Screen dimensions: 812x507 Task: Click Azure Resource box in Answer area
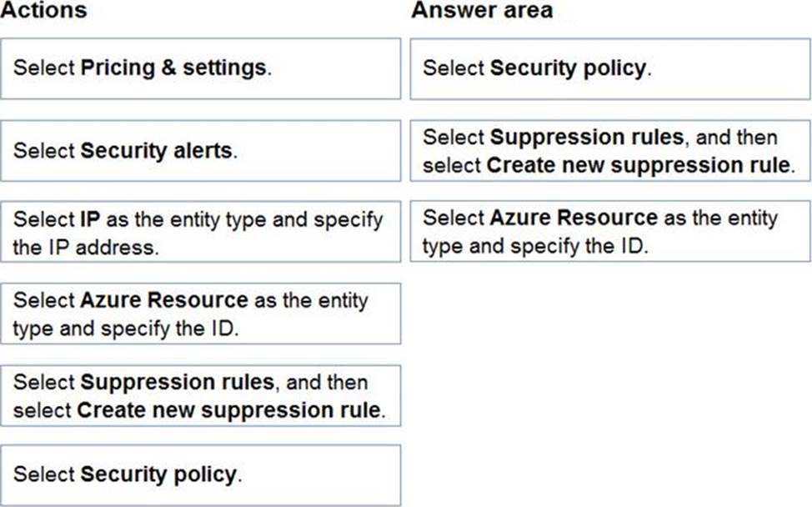pyautogui.click(x=609, y=231)
